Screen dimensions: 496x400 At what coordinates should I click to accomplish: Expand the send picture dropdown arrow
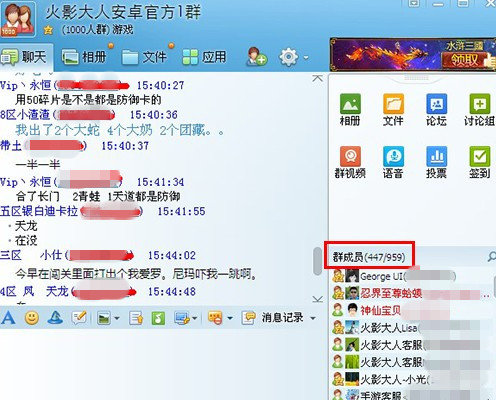click(117, 318)
